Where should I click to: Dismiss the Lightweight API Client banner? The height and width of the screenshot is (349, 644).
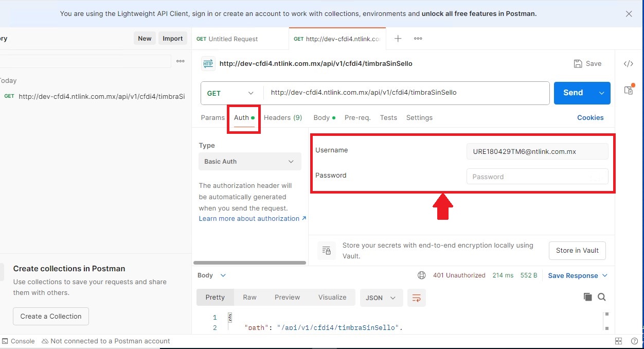[629, 14]
